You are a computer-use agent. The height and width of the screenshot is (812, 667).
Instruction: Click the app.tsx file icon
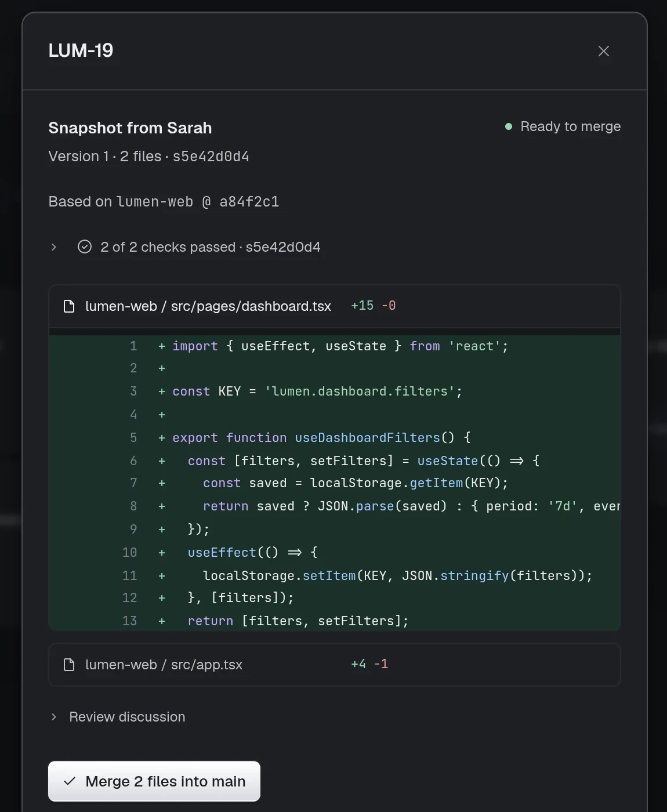click(69, 665)
